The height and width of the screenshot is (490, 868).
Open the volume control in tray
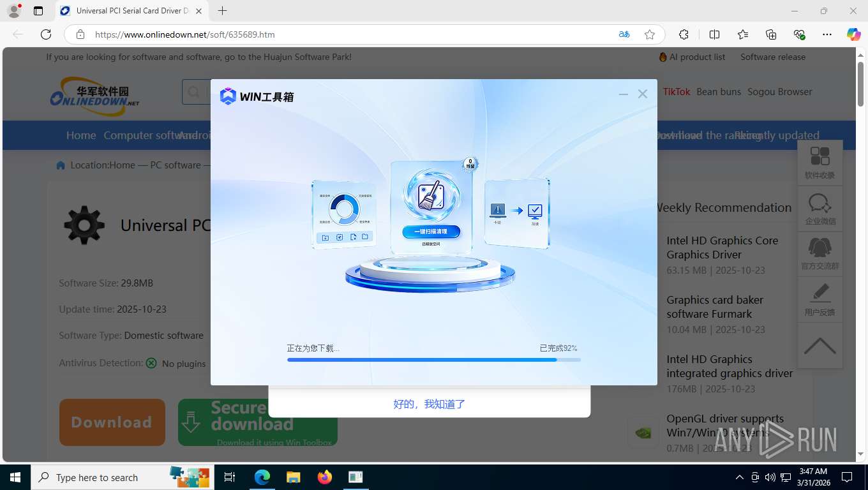click(x=770, y=477)
